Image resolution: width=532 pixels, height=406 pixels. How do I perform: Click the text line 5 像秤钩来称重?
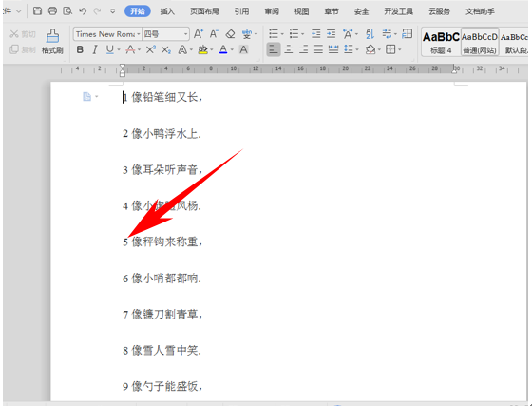[x=162, y=242]
